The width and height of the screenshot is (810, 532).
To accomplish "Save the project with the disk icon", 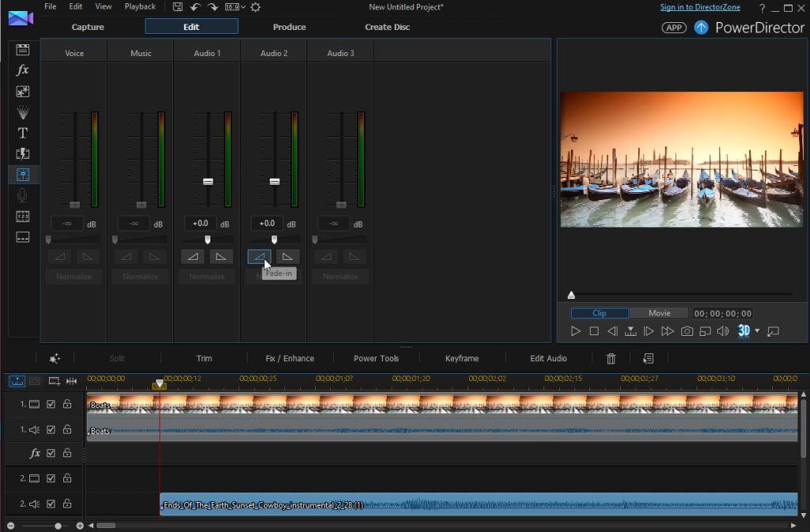I will click(177, 7).
